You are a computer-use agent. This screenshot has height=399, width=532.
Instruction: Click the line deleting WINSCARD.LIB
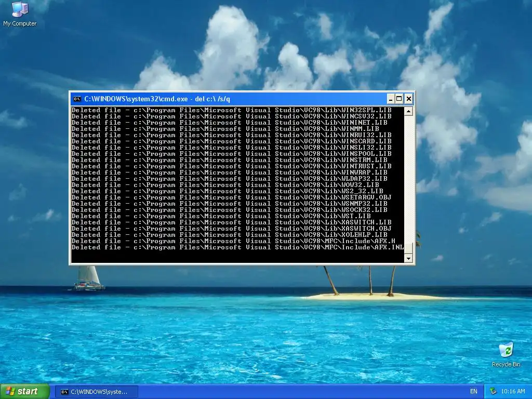pyautogui.click(x=231, y=141)
